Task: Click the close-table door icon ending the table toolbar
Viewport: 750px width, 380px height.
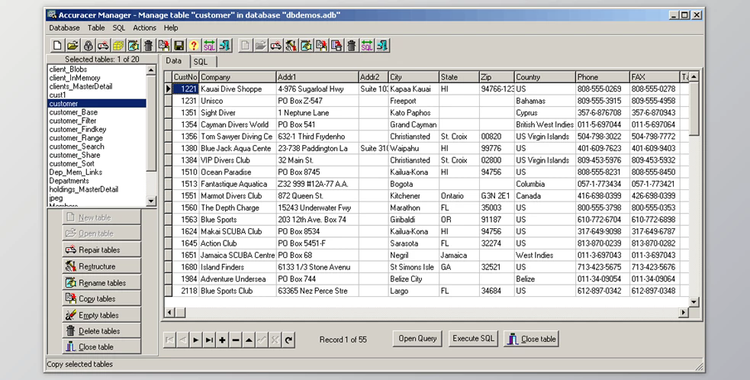Action: coord(382,45)
